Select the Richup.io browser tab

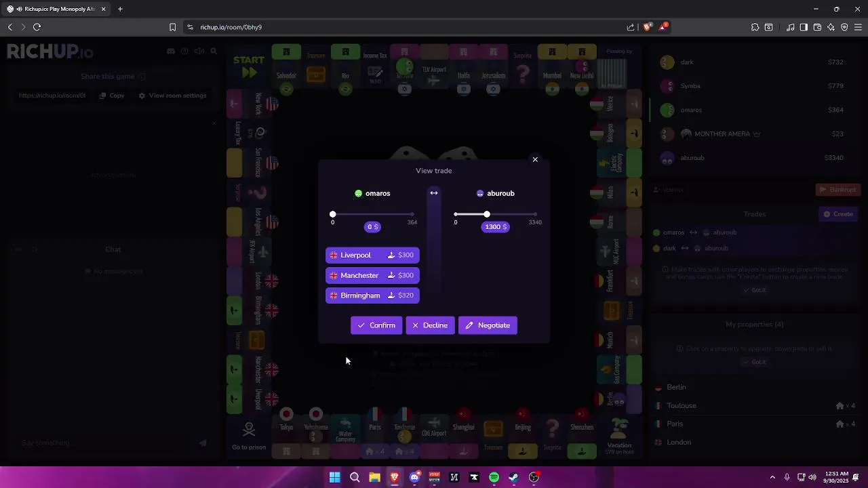56,9
